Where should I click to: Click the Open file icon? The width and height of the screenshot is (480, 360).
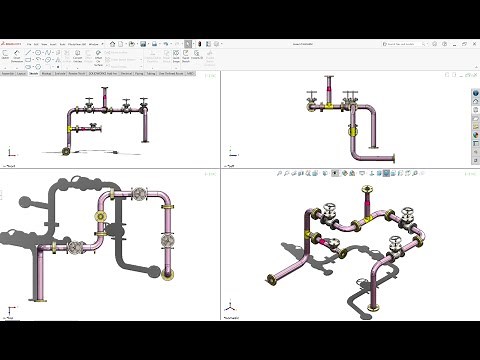pos(132,44)
